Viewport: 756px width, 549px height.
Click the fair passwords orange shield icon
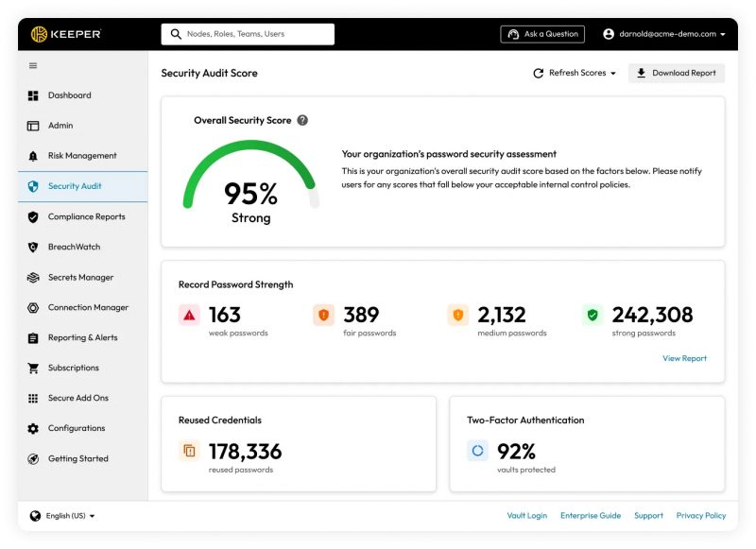[323, 316]
